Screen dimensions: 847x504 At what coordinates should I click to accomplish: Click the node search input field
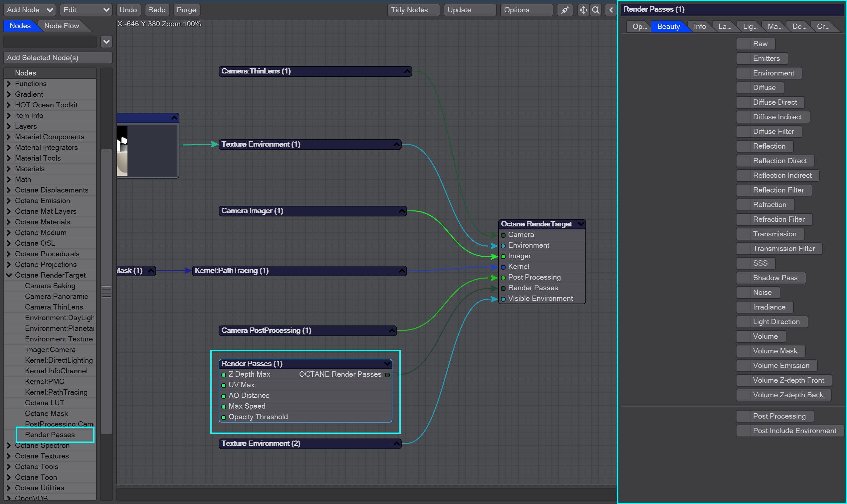pyautogui.click(x=50, y=42)
